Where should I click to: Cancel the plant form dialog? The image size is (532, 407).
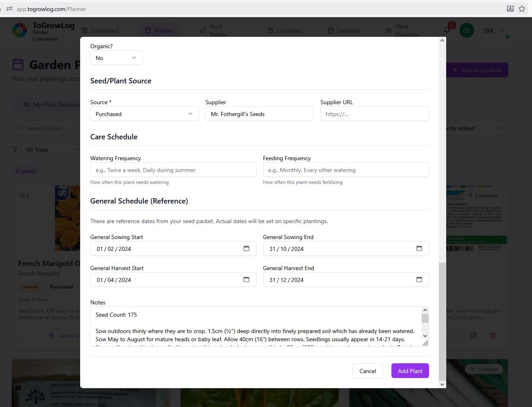click(x=367, y=371)
